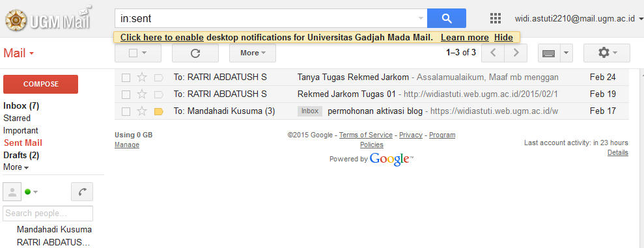Hide the desktop notifications banner
This screenshot has height=248, width=644.
tap(503, 37)
